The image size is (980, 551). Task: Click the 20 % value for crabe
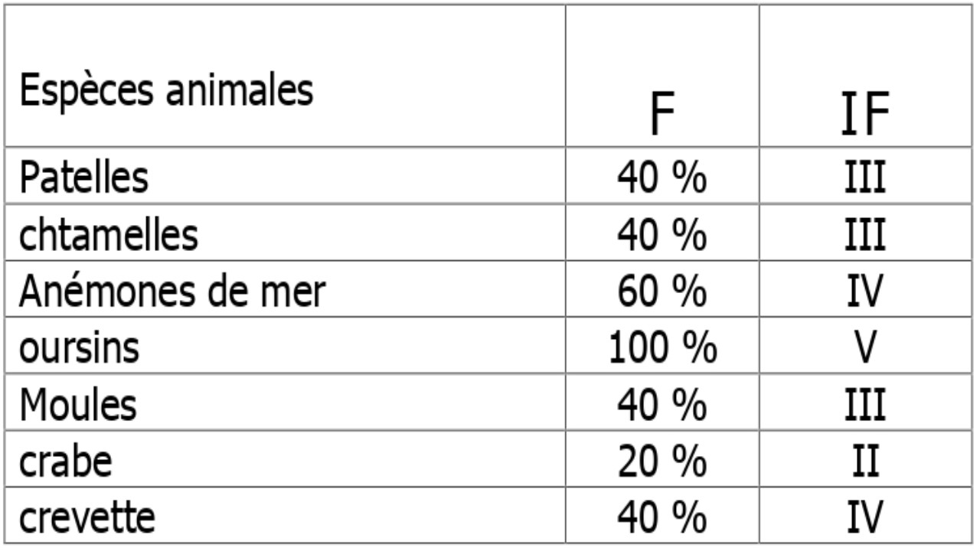coord(661,461)
